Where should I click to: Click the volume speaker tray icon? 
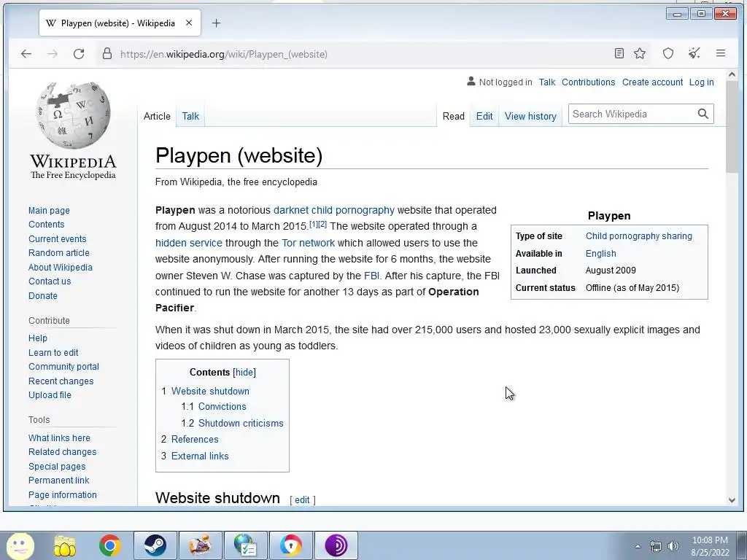673,546
